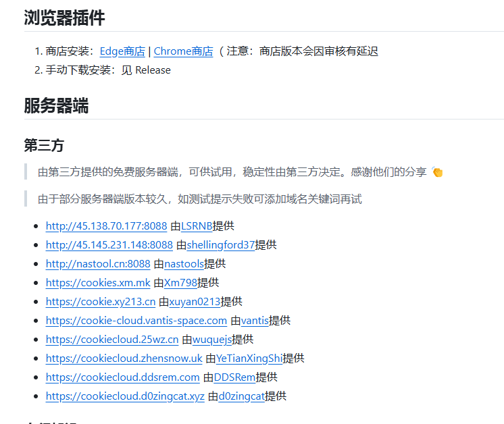Image resolution: width=504 pixels, height=424 pixels.
Task: Open the Edge商店 link
Action: [122, 51]
